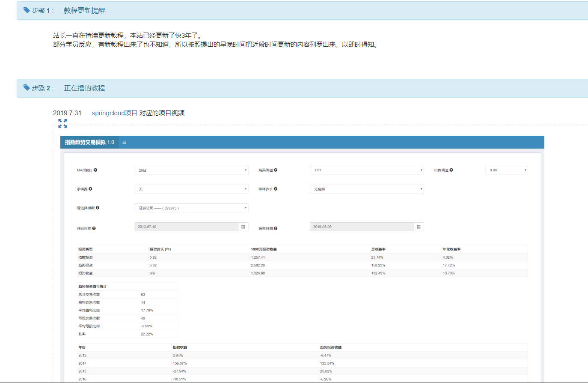Click the help icon next to MA(均线)

(x=95, y=170)
